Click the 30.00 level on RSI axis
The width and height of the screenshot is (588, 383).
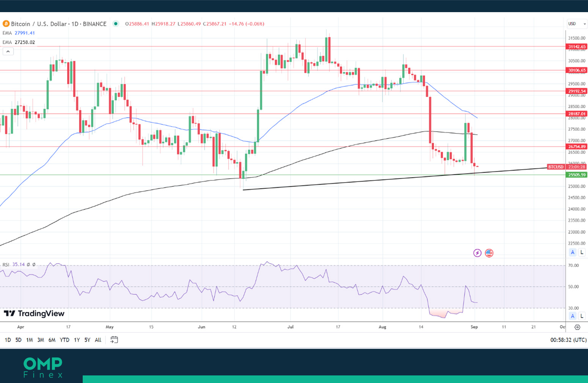tap(573, 308)
